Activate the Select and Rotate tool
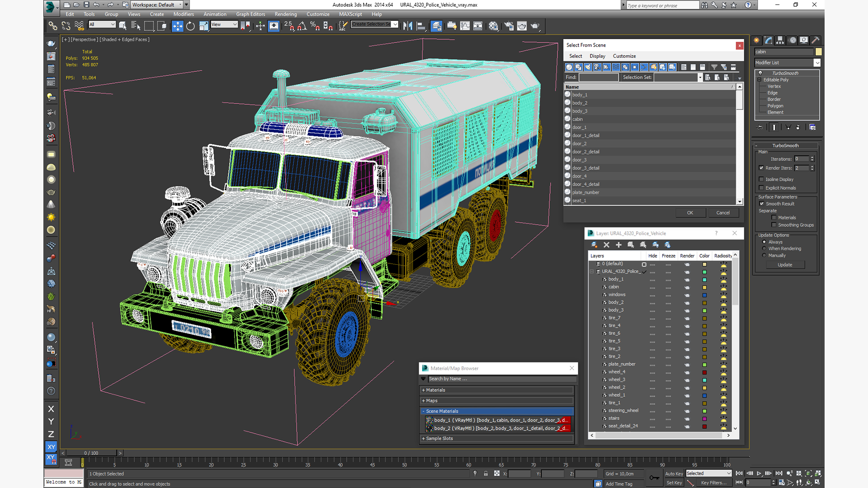This screenshot has width=868, height=488. pyautogui.click(x=190, y=26)
